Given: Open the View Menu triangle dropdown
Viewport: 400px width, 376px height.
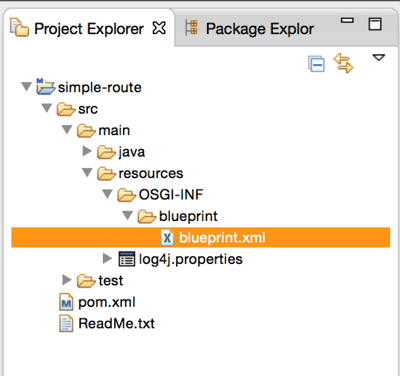Looking at the screenshot, I should tap(379, 58).
